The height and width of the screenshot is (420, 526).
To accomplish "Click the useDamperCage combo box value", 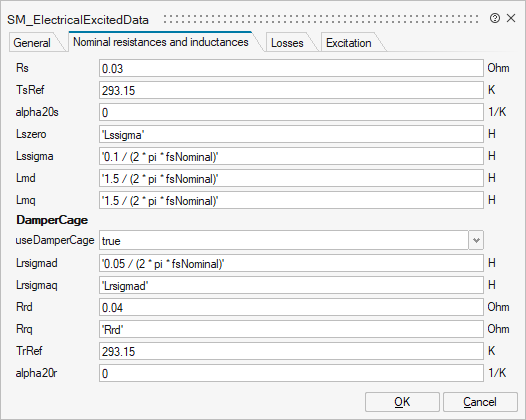I will pyautogui.click(x=284, y=240).
